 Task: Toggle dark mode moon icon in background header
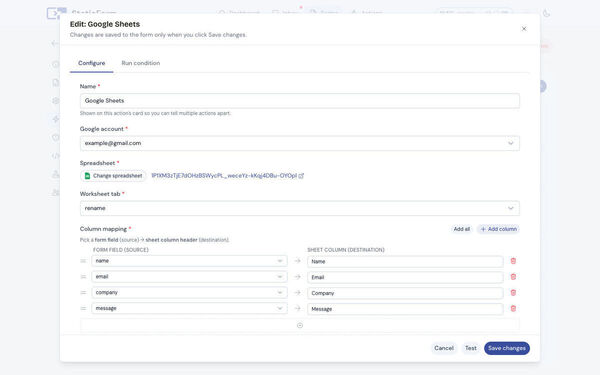[546, 13]
